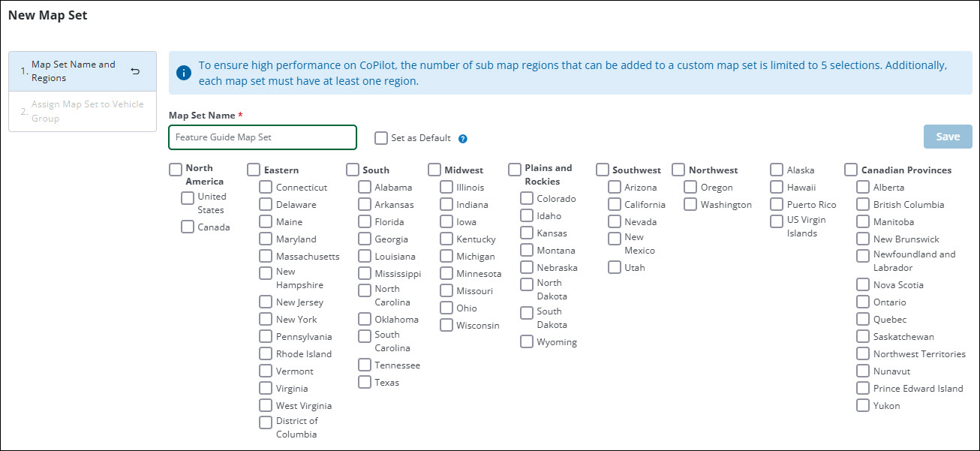Select the North America region checkbox
The width and height of the screenshot is (980, 451).
175,170
